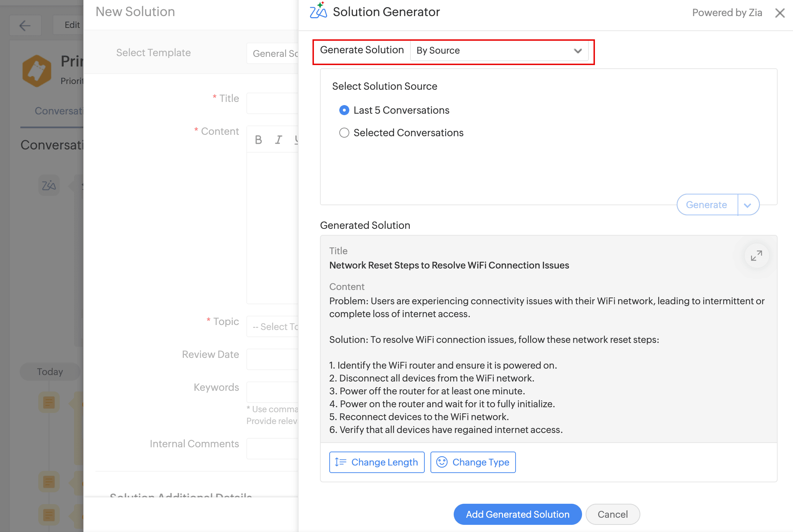Click Add Generated Solution

(x=517, y=514)
